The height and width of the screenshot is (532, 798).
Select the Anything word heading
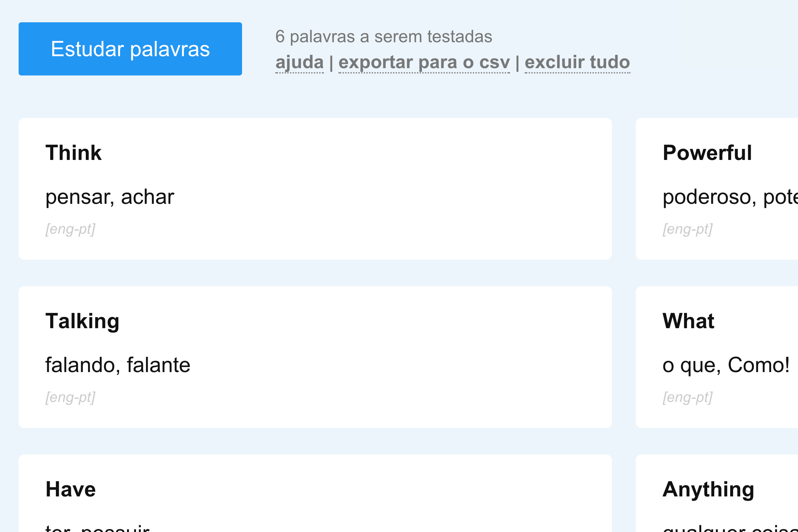coord(708,489)
